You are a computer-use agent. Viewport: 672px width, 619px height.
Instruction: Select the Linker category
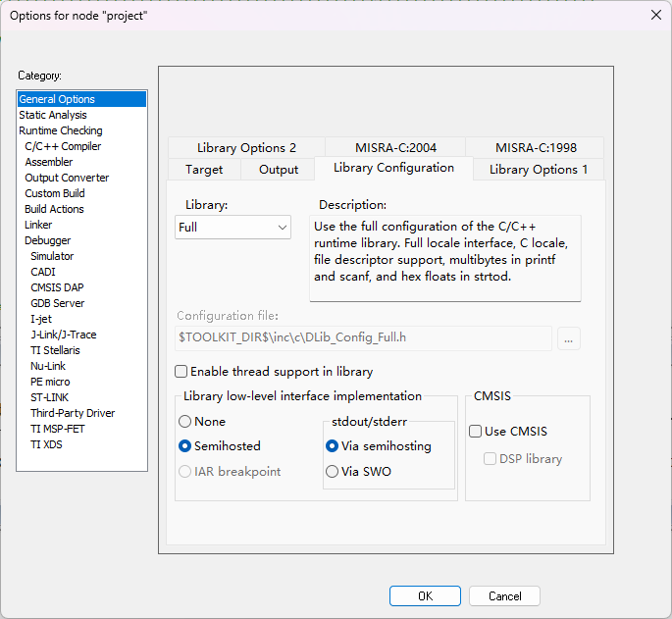click(38, 225)
